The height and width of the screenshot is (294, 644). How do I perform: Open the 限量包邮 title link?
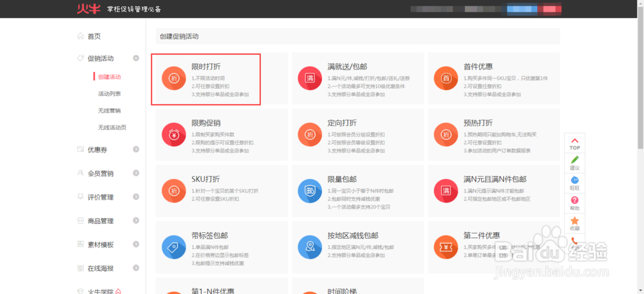(x=342, y=179)
